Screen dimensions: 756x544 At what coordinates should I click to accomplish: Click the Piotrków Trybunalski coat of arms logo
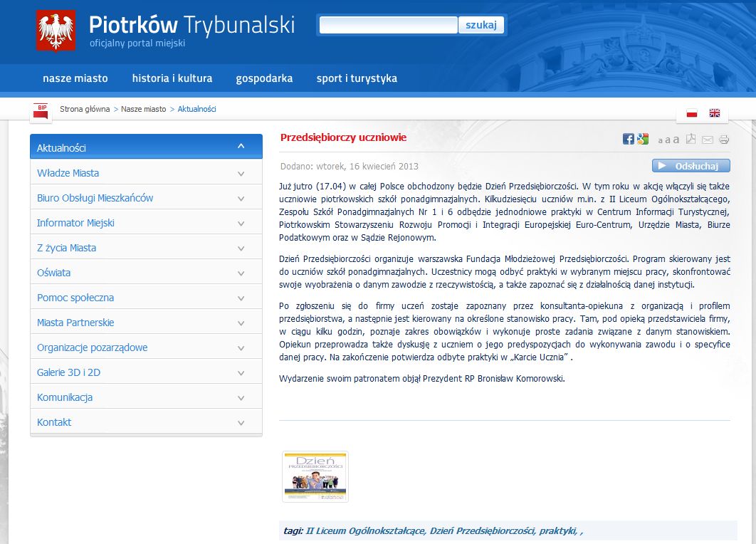click(56, 31)
